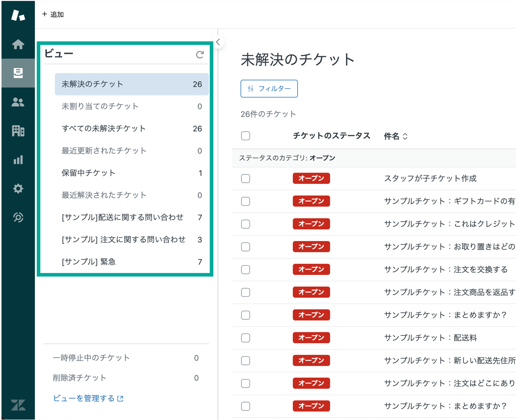516x420 pixels.
Task: Select the Views icon in the sidebar
Action: [18, 73]
